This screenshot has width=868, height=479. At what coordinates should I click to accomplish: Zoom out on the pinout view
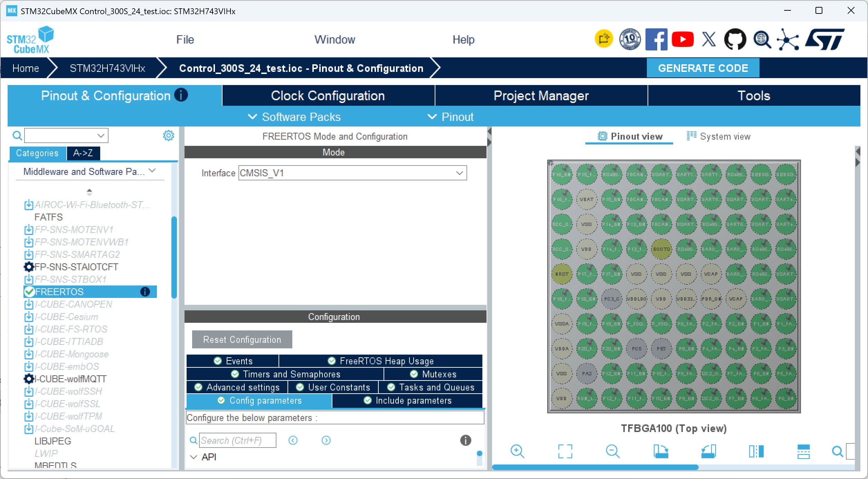[613, 451]
